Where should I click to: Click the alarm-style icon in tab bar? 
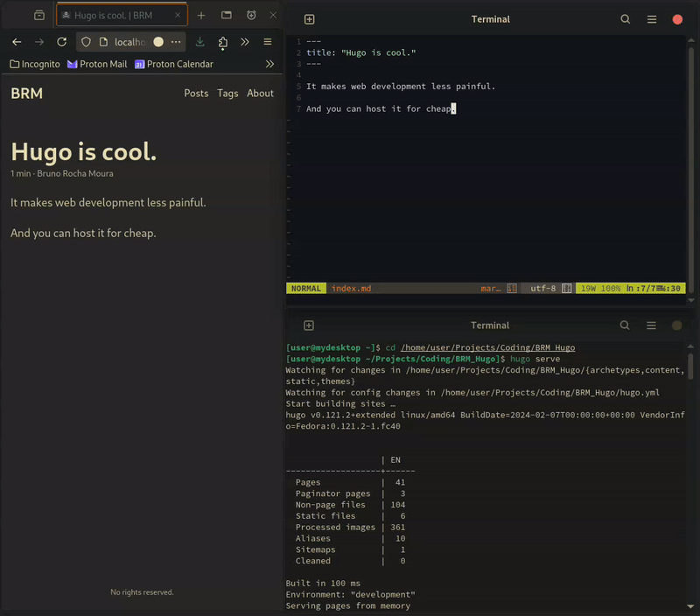[251, 15]
